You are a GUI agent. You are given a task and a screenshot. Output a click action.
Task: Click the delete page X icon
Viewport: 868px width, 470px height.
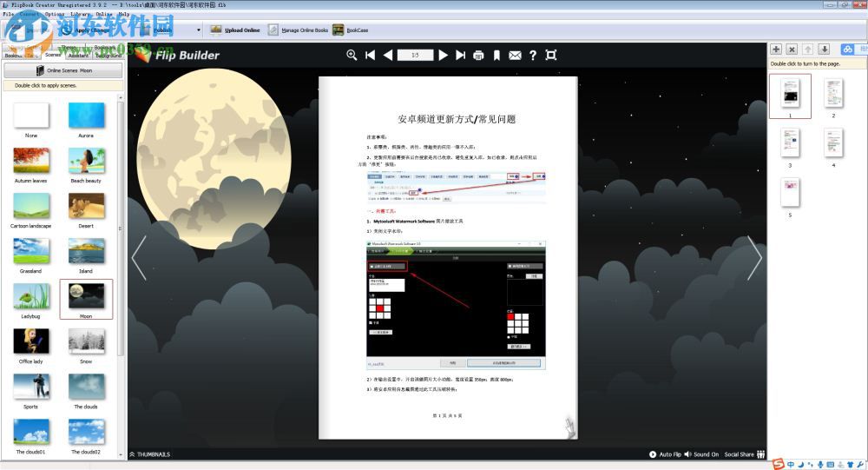[792, 50]
